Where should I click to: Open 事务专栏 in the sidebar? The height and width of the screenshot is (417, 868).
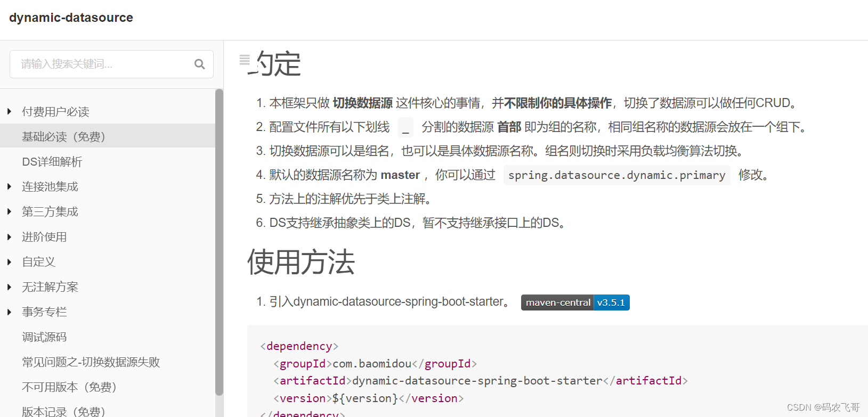(x=44, y=312)
